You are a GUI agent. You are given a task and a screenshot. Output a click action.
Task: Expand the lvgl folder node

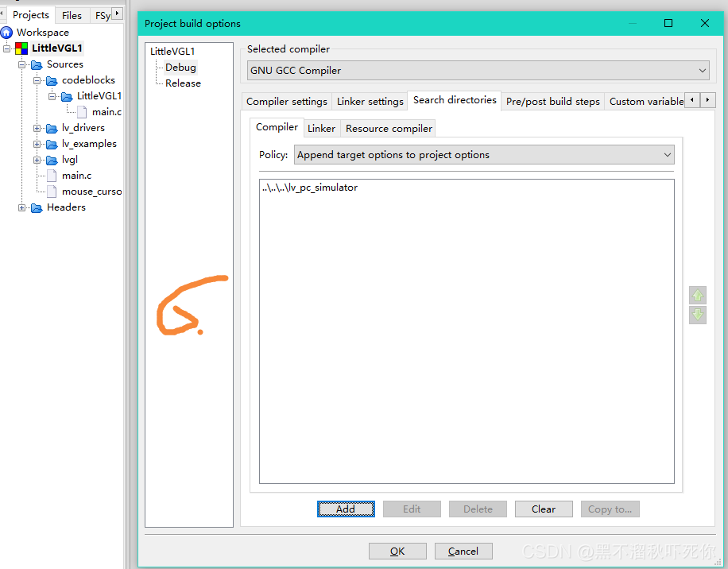pyautogui.click(x=37, y=160)
